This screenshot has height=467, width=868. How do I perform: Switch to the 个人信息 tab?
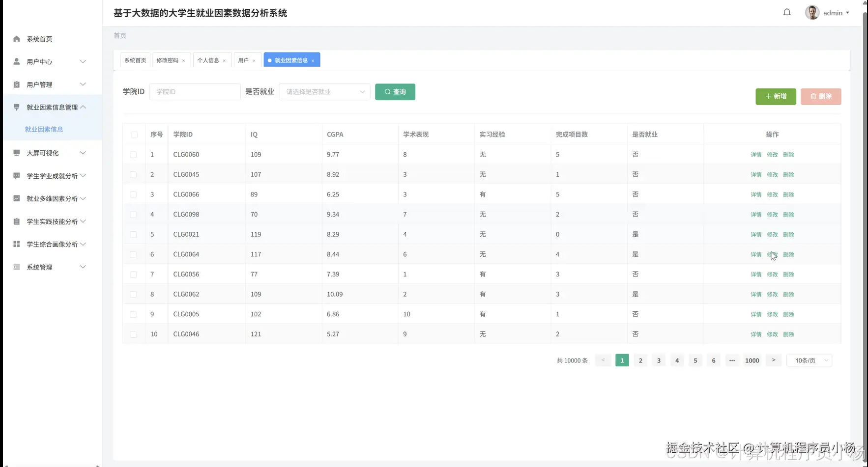pyautogui.click(x=208, y=60)
